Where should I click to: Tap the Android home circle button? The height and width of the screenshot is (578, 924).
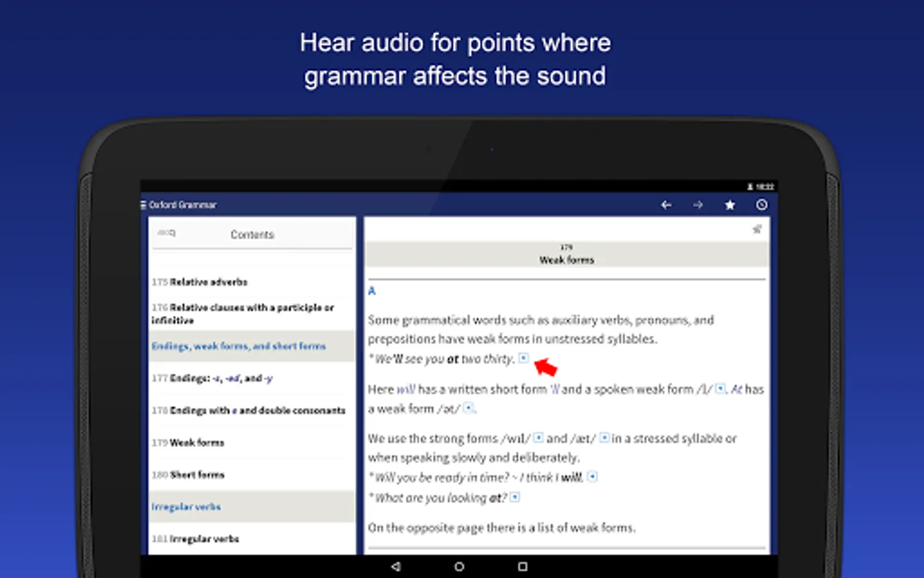point(459,566)
